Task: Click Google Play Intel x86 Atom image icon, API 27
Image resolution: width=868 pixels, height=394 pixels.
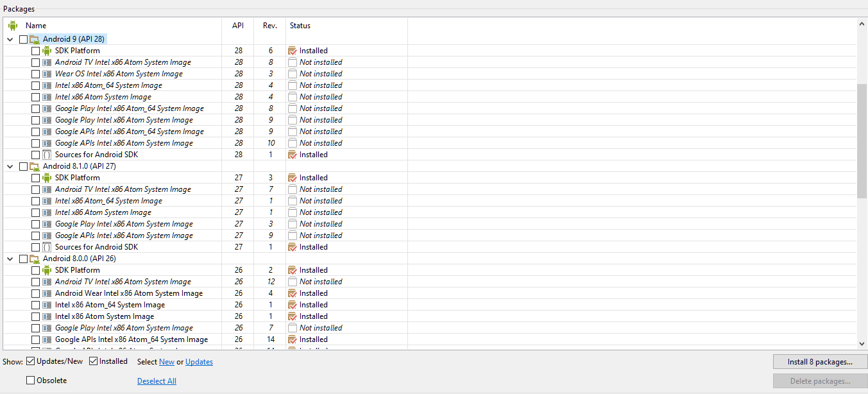Action: [x=47, y=224]
